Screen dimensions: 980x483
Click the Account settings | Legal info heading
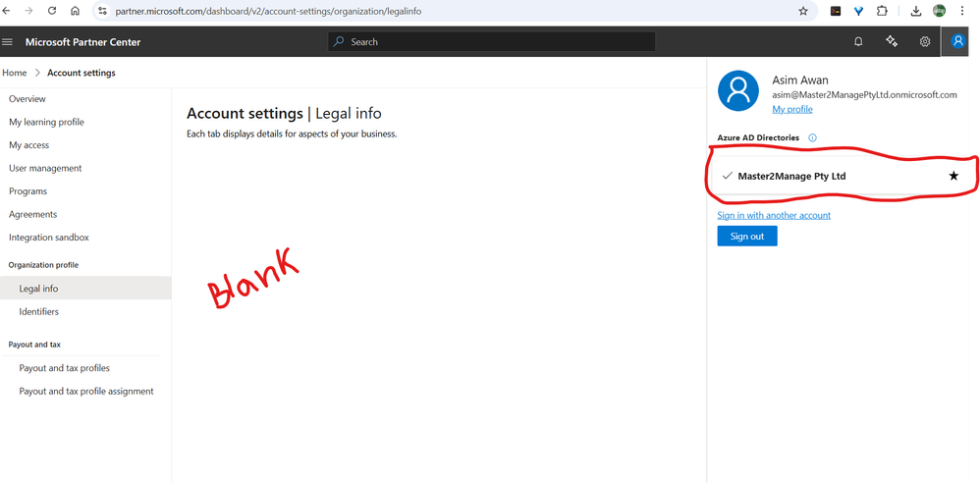(x=284, y=113)
